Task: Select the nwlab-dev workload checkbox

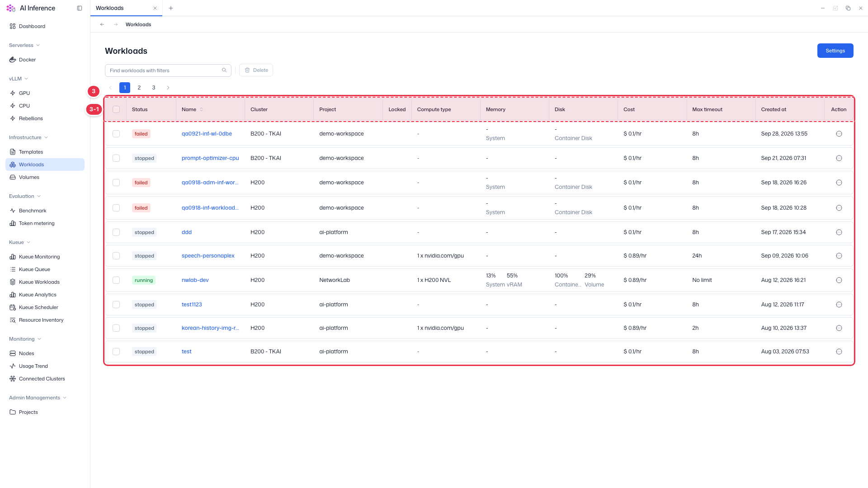Action: (116, 280)
